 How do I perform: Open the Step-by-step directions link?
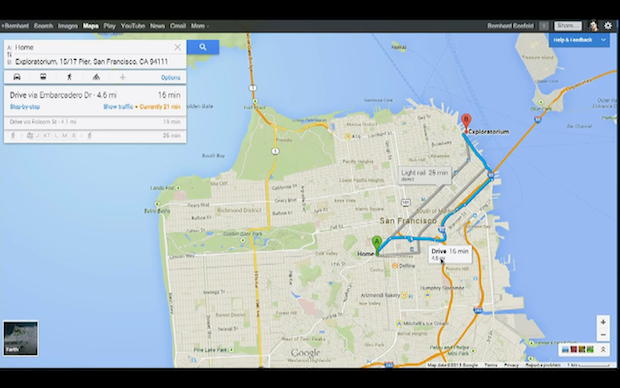[25, 107]
